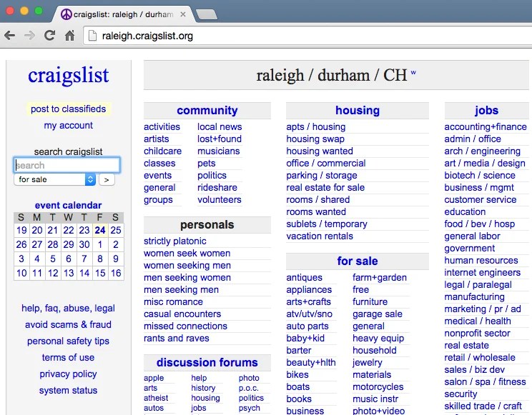Open terms of use
The height and width of the screenshot is (415, 532).
(x=68, y=357)
